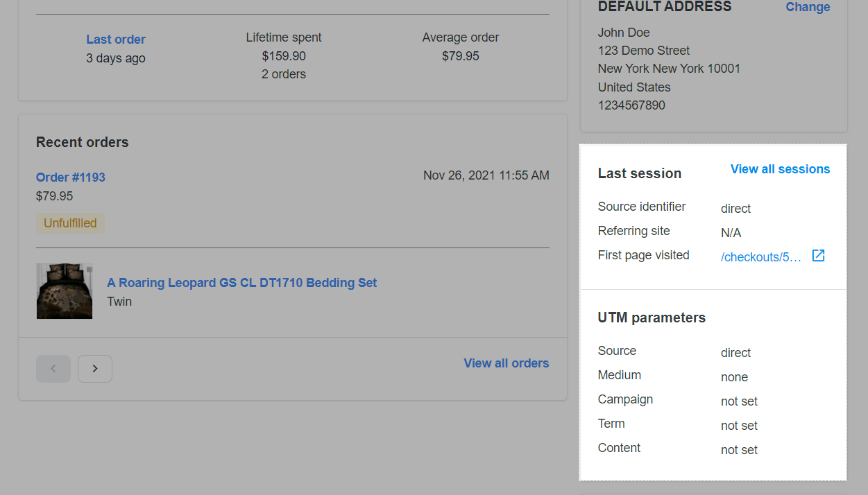This screenshot has height=495, width=868.
Task: Click the Lifetime spent $159.90 amount
Action: tap(284, 56)
